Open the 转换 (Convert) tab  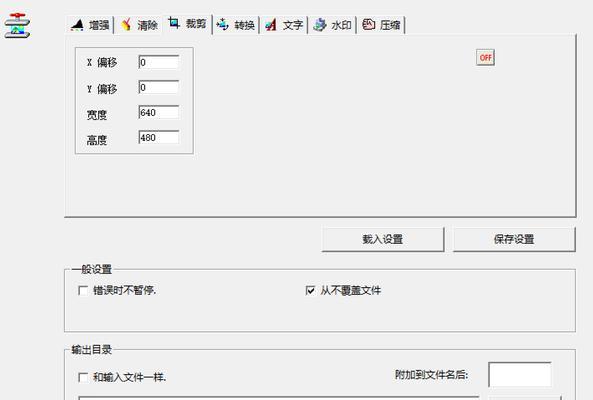pyautogui.click(x=236, y=25)
